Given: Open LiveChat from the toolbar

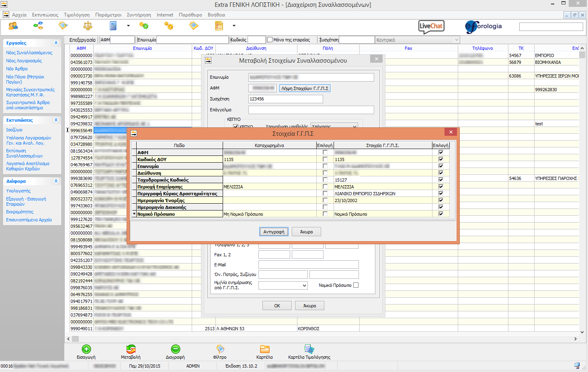Looking at the screenshot, I should point(431,27).
